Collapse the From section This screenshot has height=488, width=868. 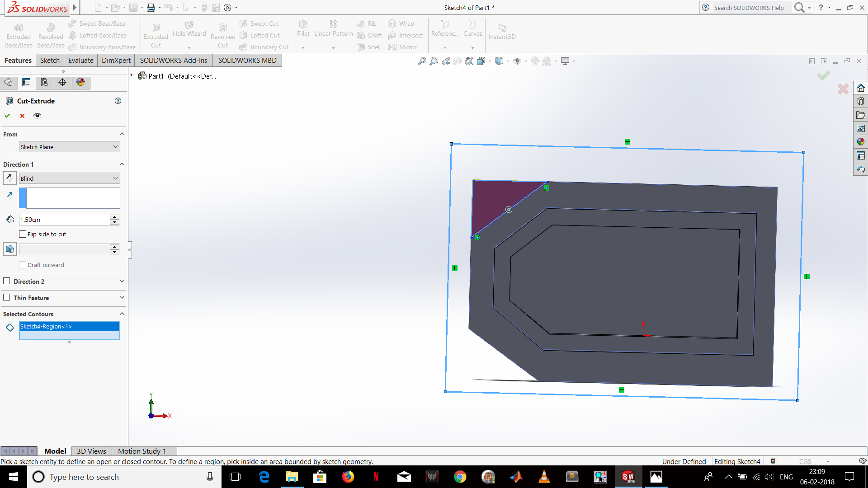(122, 134)
